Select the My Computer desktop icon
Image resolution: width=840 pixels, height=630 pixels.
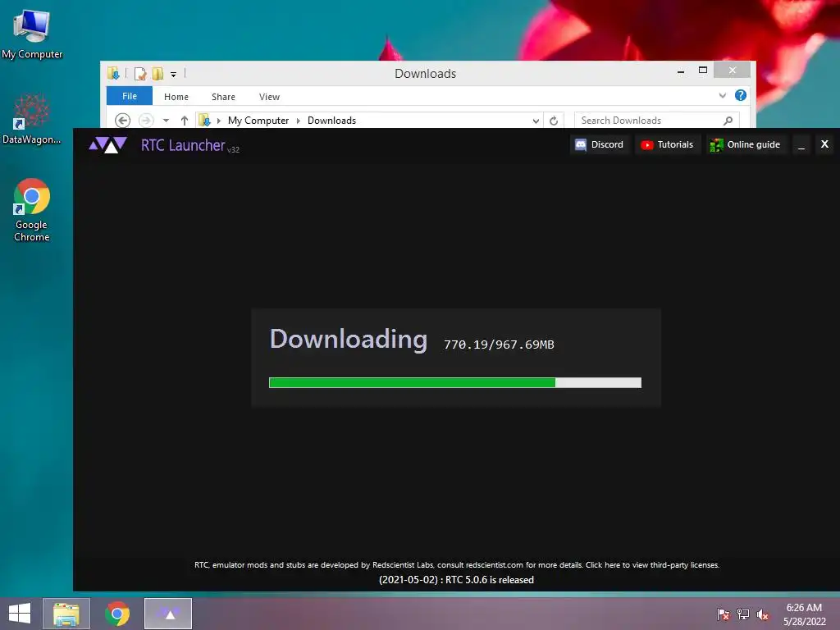[x=32, y=34]
